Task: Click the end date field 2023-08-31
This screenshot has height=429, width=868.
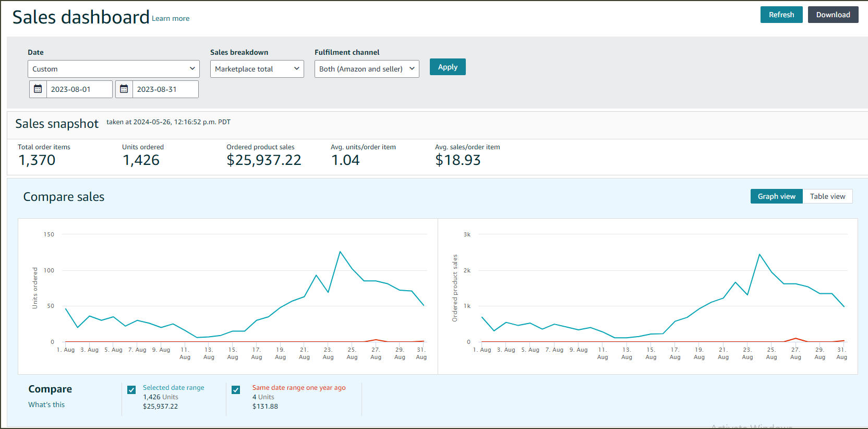Action: coord(165,89)
